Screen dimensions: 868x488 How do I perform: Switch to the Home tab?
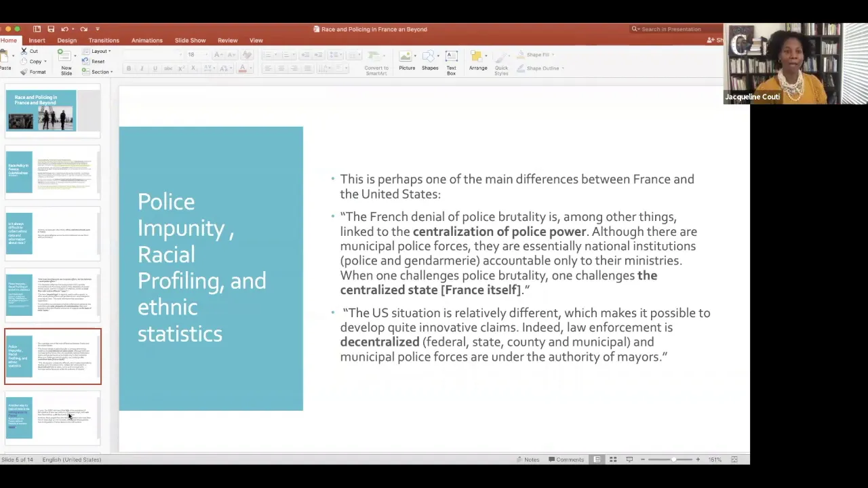[x=8, y=41]
